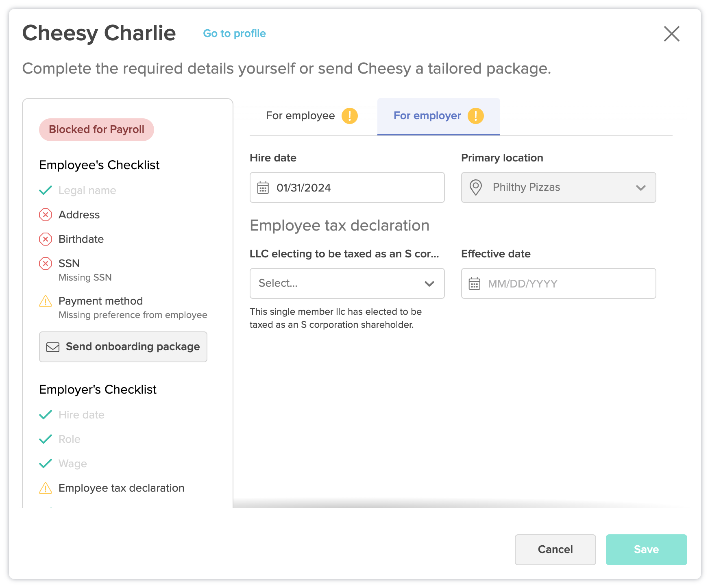Click the Hire date input field

click(x=347, y=187)
